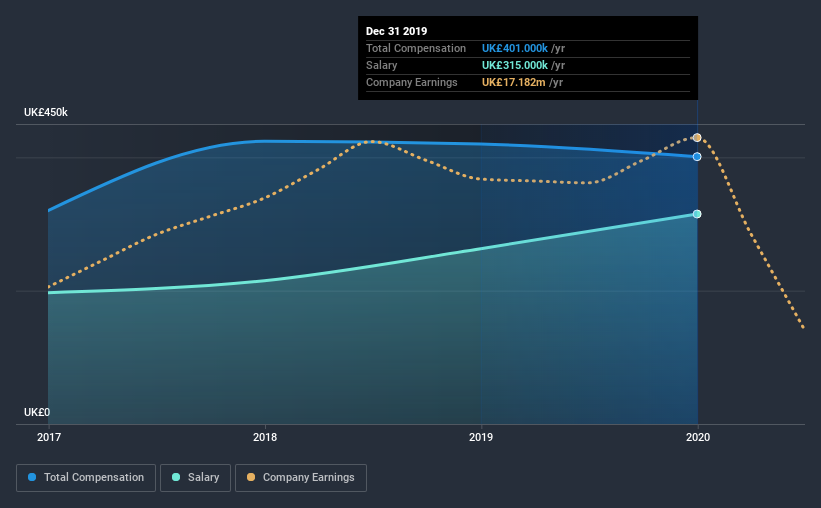Toggle the Total Compensation legend button
821x508 pixels.
(86, 478)
